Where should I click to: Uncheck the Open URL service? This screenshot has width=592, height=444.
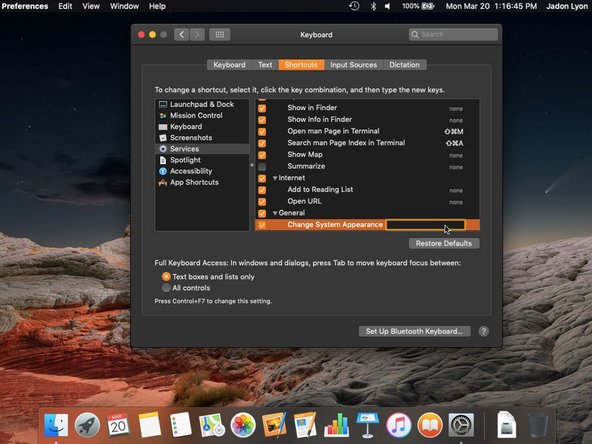pos(262,202)
